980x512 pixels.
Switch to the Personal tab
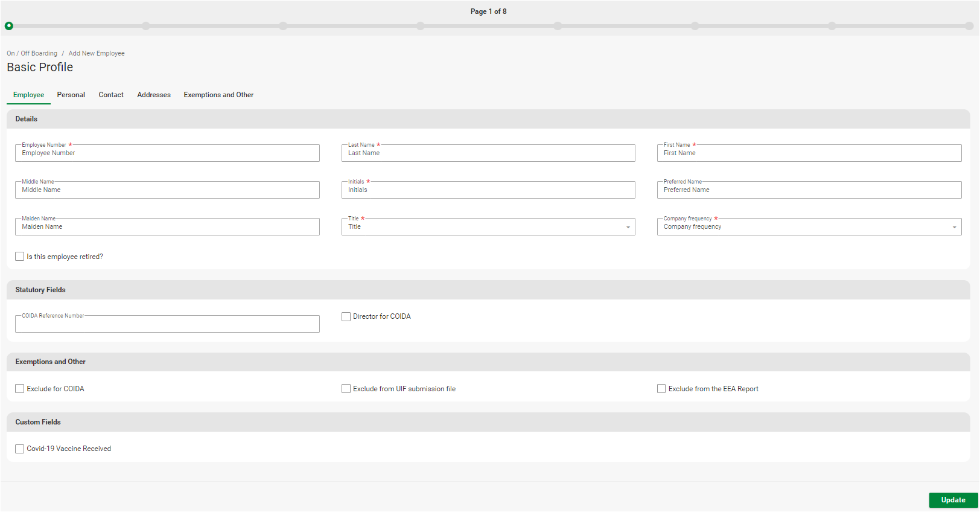tap(71, 95)
